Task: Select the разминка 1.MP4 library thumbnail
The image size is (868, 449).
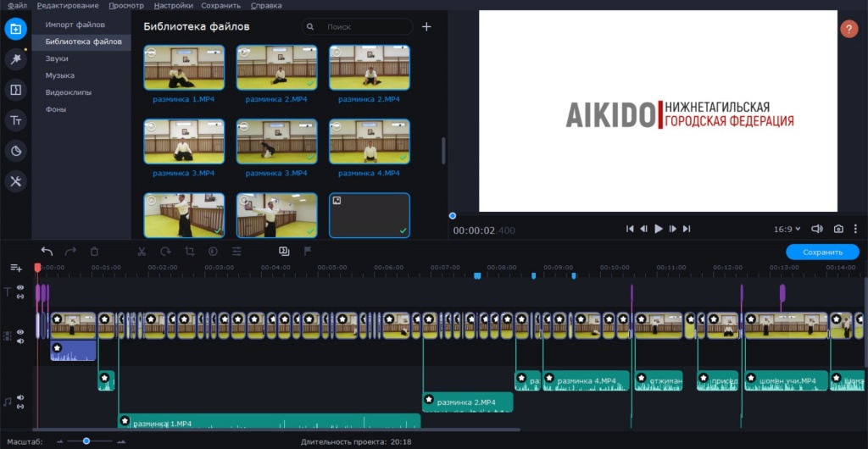Action: (184, 68)
